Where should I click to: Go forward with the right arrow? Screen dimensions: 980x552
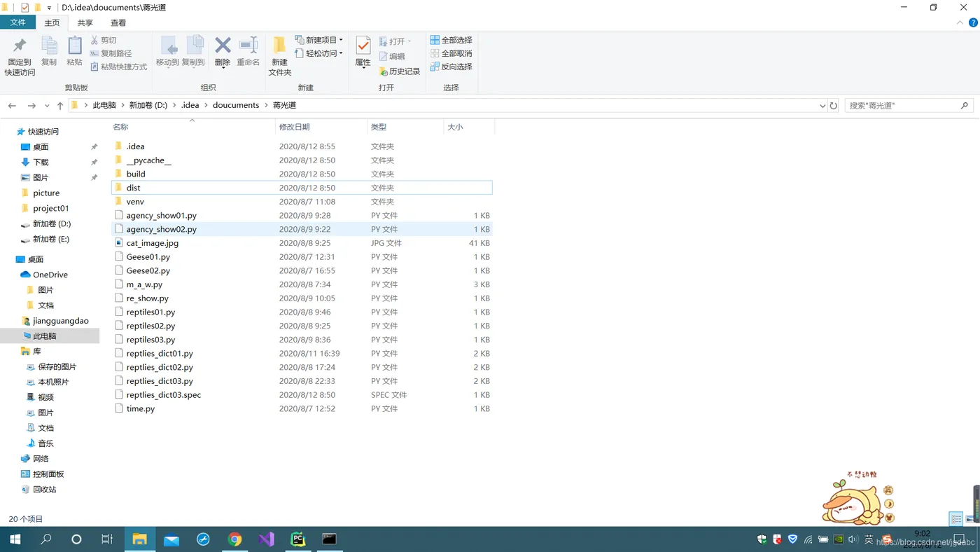[31, 106]
